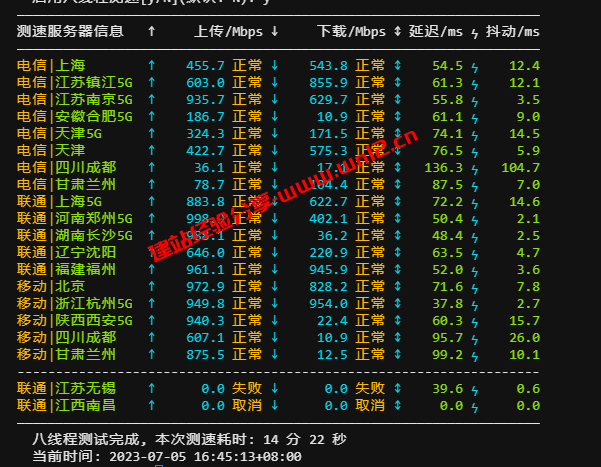
Task: Click download value 543.8
Action: pos(328,66)
